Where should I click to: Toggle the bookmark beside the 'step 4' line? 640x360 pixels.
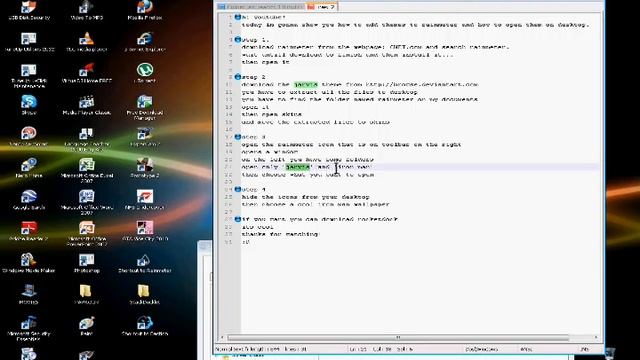(x=238, y=189)
